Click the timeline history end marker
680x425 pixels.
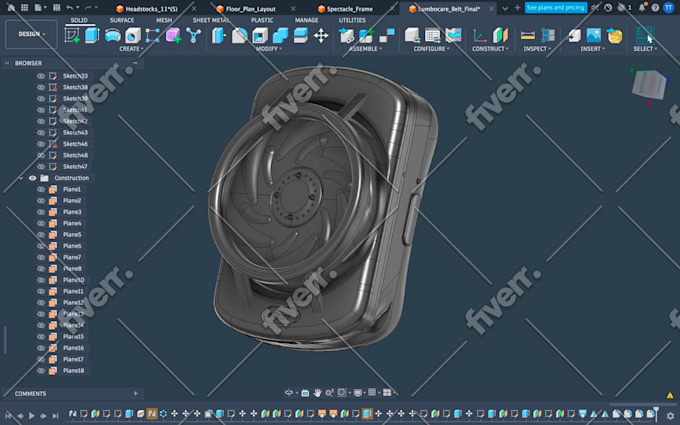click(x=656, y=413)
